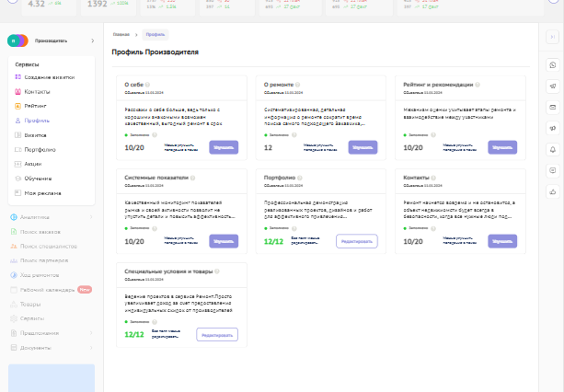Click the '12/12' score in Портфолио card
This screenshot has height=392, width=564.
pos(273,242)
